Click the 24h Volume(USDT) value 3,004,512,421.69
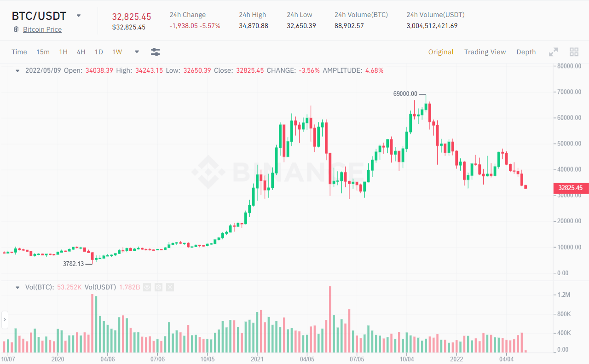 point(432,26)
